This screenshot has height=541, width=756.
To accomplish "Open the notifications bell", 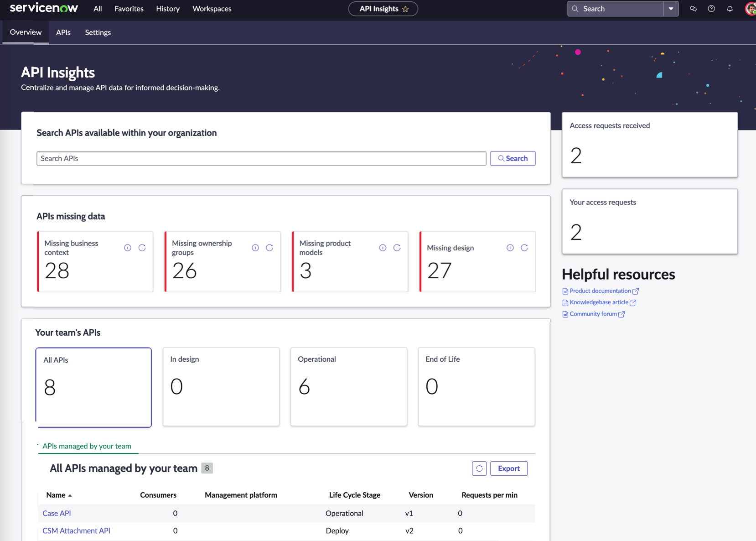I will [x=730, y=9].
